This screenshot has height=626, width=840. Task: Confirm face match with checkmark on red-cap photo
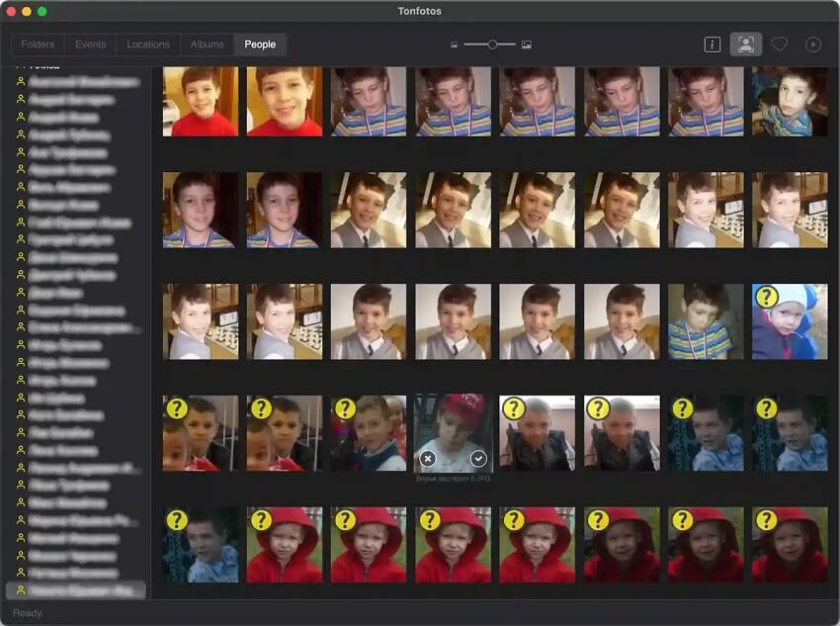coord(478,458)
